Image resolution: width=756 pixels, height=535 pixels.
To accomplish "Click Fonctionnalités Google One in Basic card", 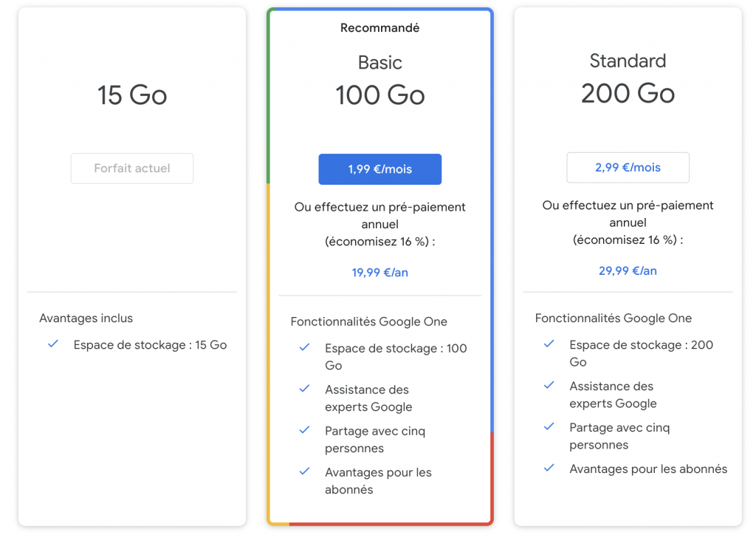I will 368,321.
